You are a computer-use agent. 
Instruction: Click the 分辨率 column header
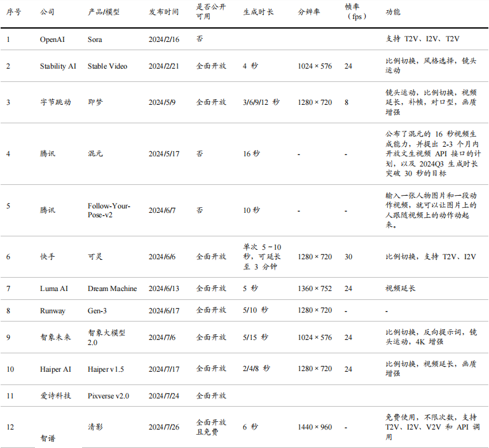[x=309, y=12]
